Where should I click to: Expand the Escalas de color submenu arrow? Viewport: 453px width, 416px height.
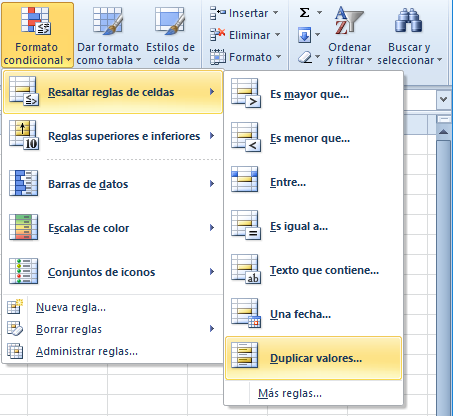[x=212, y=228]
